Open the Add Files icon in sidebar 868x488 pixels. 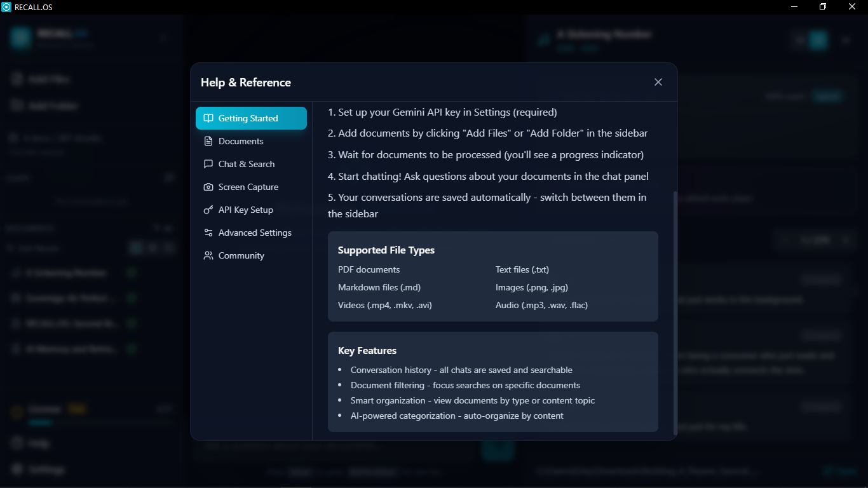pyautogui.click(x=16, y=78)
